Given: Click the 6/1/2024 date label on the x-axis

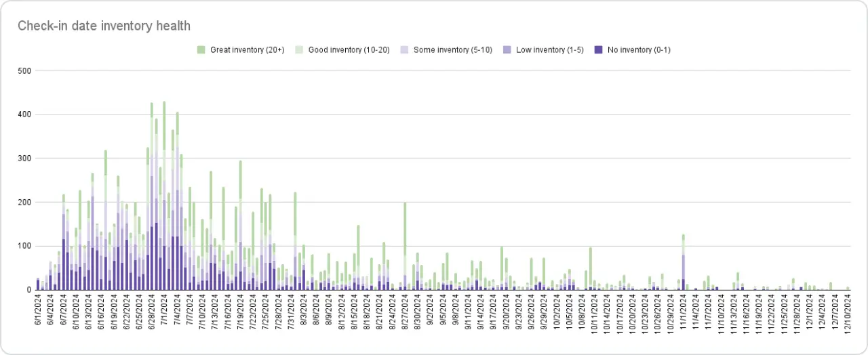Looking at the screenshot, I should [x=38, y=313].
